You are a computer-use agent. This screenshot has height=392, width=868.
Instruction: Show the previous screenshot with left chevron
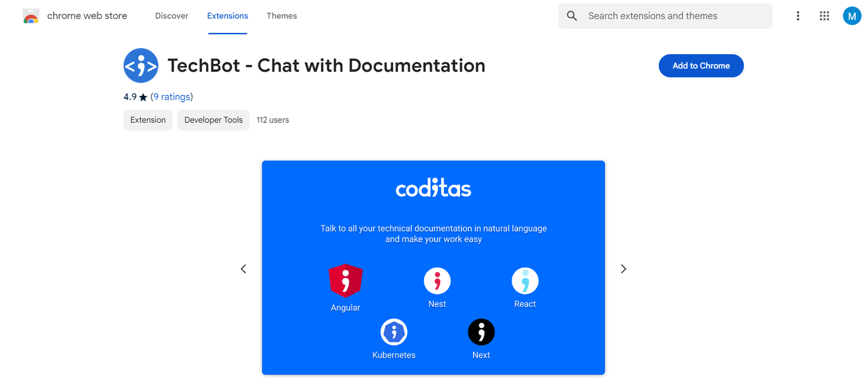coord(244,269)
